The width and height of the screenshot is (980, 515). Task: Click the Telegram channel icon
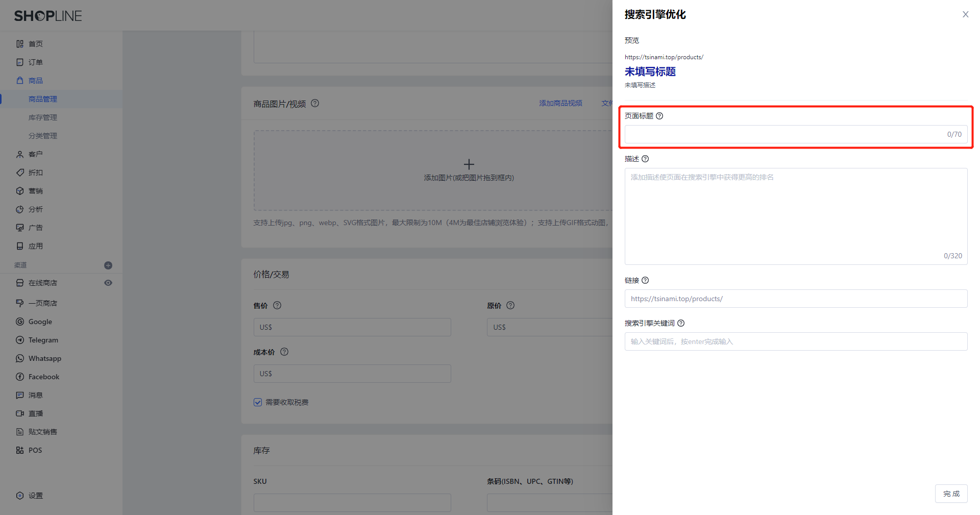point(20,340)
